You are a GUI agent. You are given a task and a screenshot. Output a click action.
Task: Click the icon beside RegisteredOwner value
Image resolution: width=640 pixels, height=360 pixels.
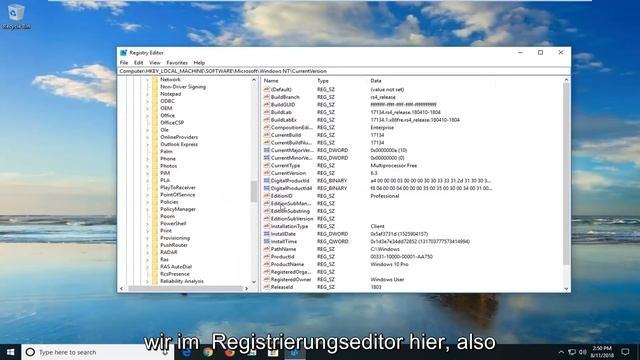[267, 280]
